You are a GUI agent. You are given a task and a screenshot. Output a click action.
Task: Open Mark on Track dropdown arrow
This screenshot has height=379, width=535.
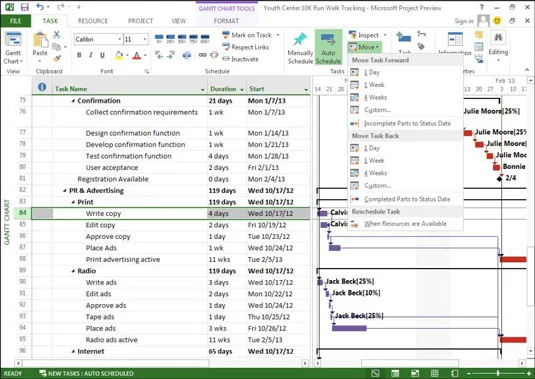pos(278,35)
